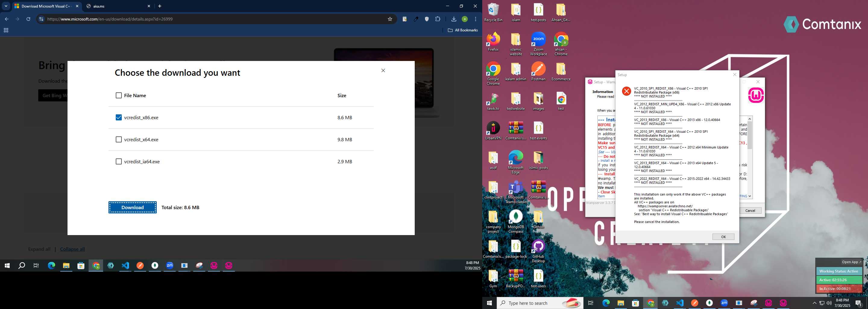Click the 'Collapse all' link
Screen dimensions: 868x309
pos(72,249)
